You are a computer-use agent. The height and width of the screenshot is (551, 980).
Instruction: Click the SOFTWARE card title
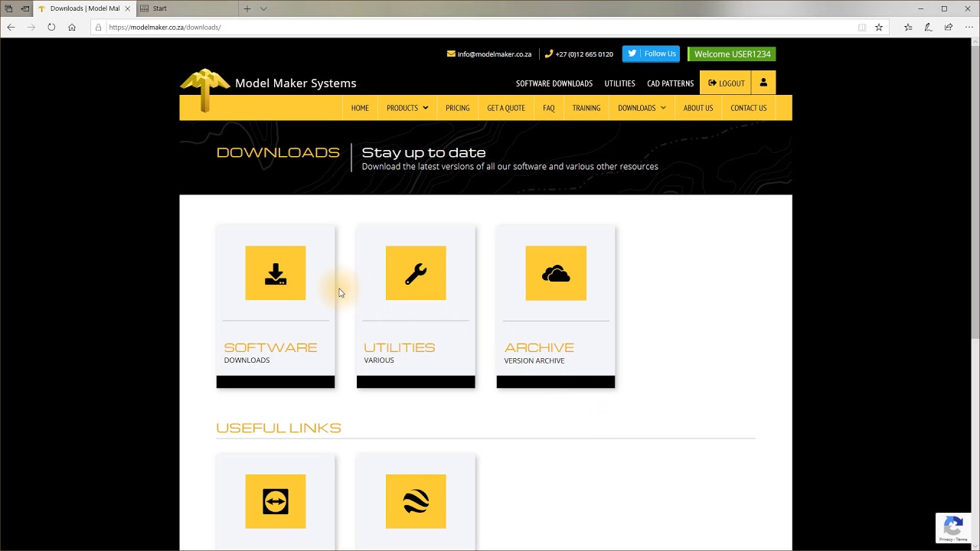[x=270, y=347]
